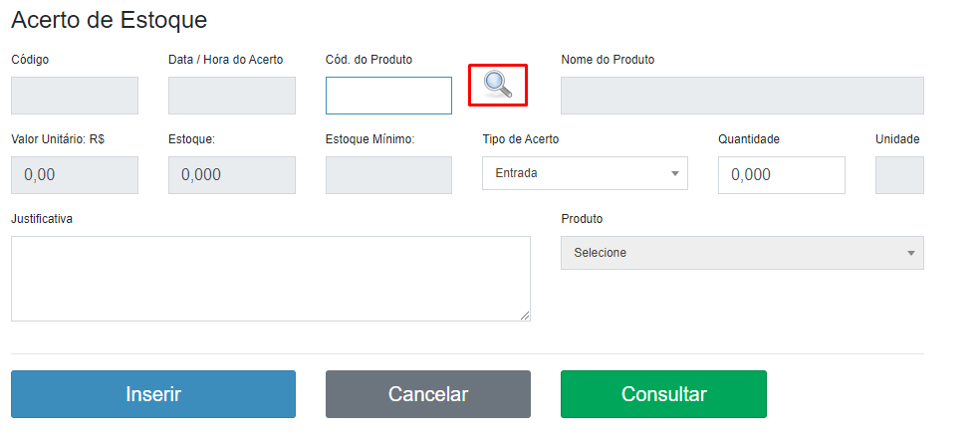The width and height of the screenshot is (980, 435).
Task: Click the Justificativa resize handle corner
Action: (525, 316)
